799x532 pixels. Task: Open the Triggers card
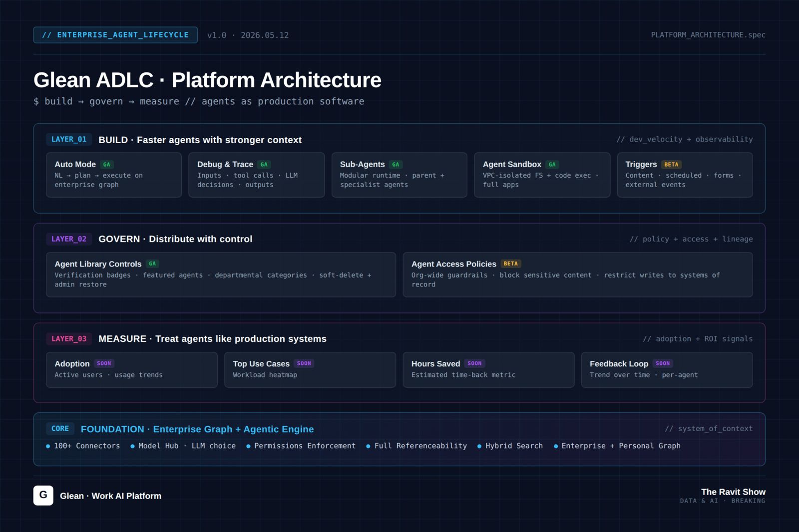click(x=685, y=175)
